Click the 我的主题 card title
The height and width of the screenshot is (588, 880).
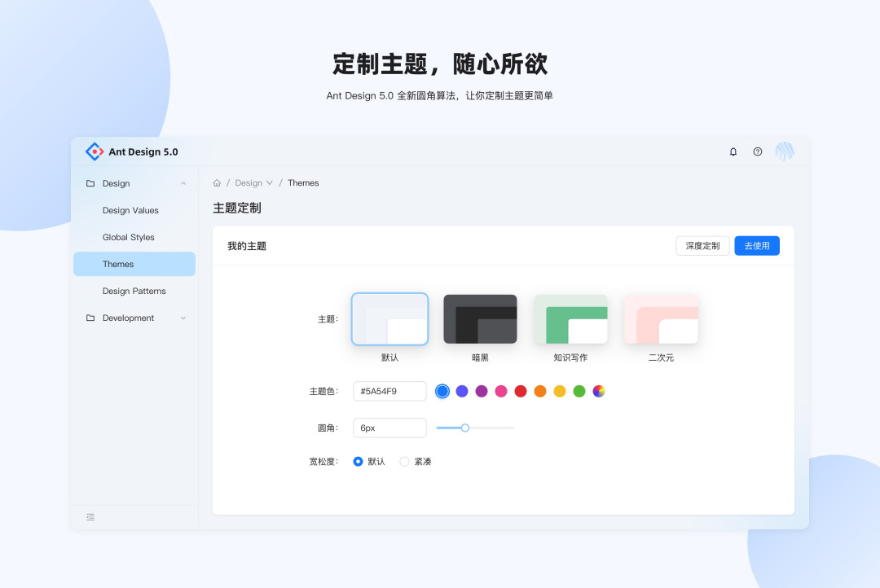tap(247, 246)
